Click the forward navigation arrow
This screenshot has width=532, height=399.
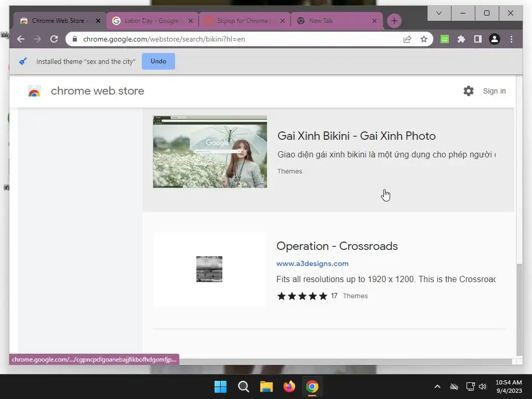[x=37, y=39]
